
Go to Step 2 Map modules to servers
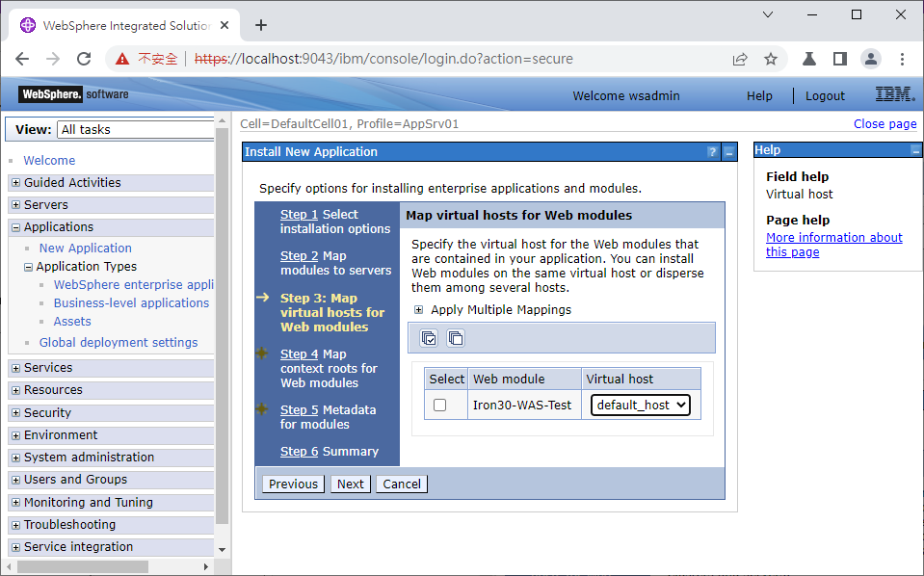[x=299, y=256]
